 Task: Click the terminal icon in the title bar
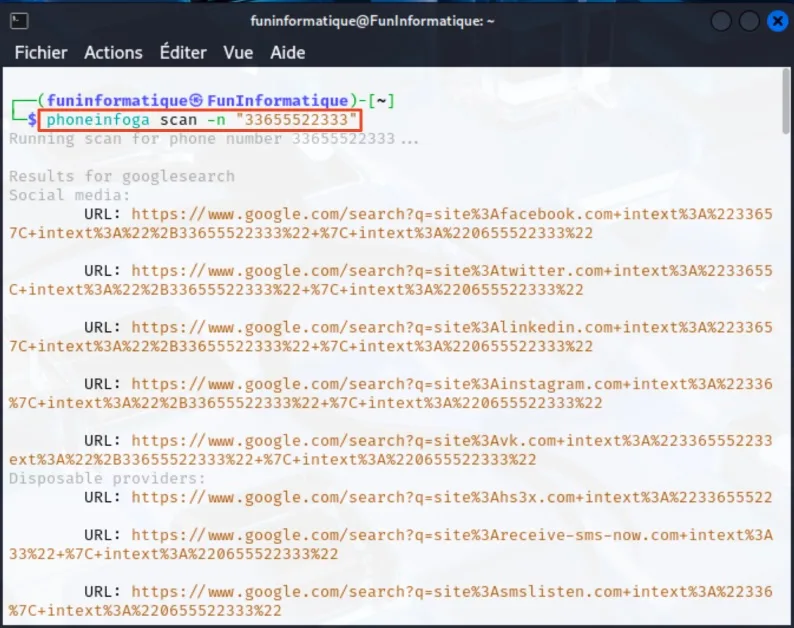[x=20, y=20]
